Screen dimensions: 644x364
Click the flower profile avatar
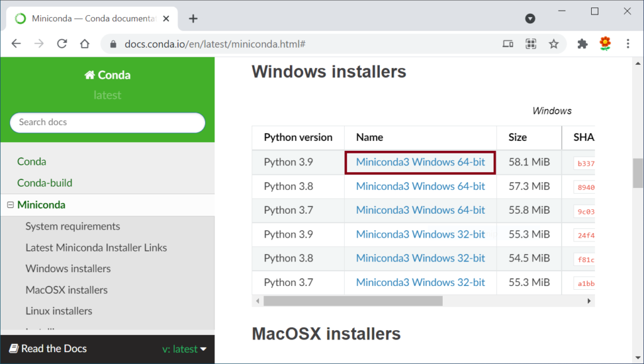click(605, 43)
